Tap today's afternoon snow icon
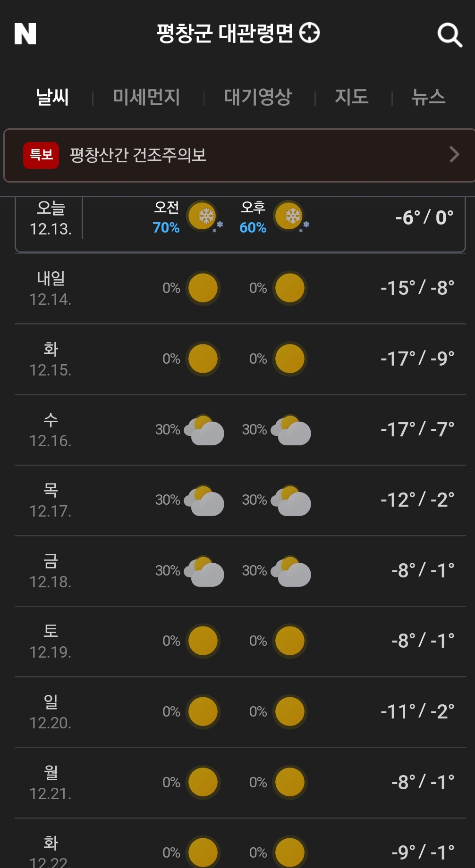Viewport: 475px width, 868px height. tap(290, 217)
